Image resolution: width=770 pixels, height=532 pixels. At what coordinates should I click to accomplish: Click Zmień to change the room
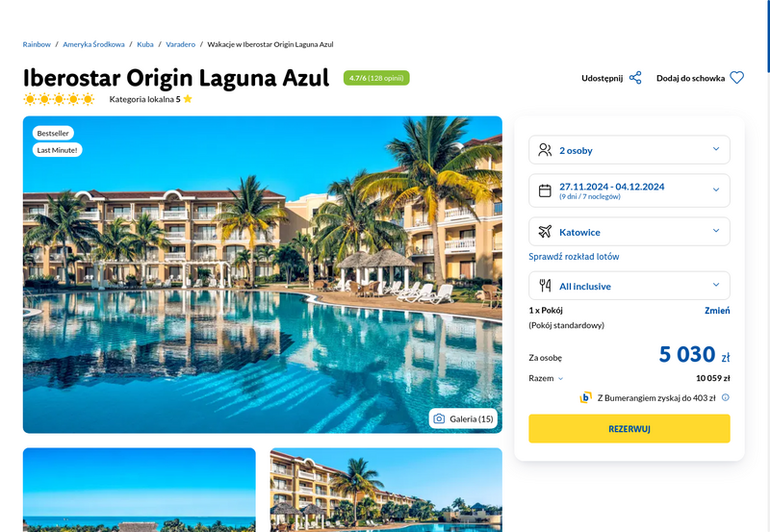(x=717, y=310)
